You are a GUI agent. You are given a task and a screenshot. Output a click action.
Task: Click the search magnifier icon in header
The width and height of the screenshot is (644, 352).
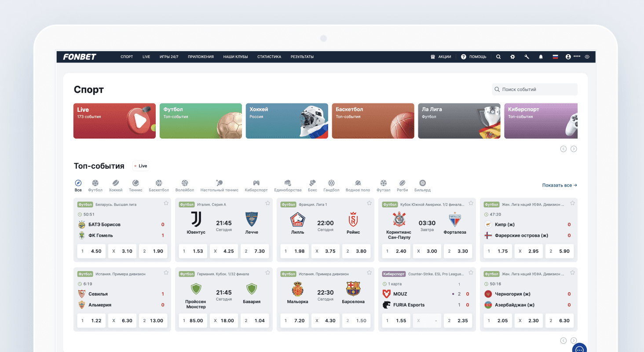[x=498, y=57]
